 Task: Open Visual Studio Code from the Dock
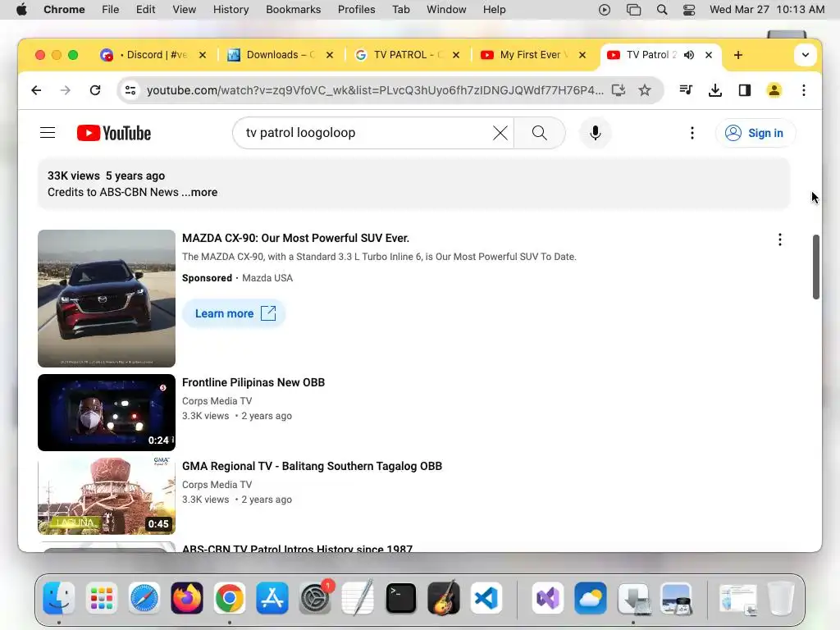(x=486, y=598)
